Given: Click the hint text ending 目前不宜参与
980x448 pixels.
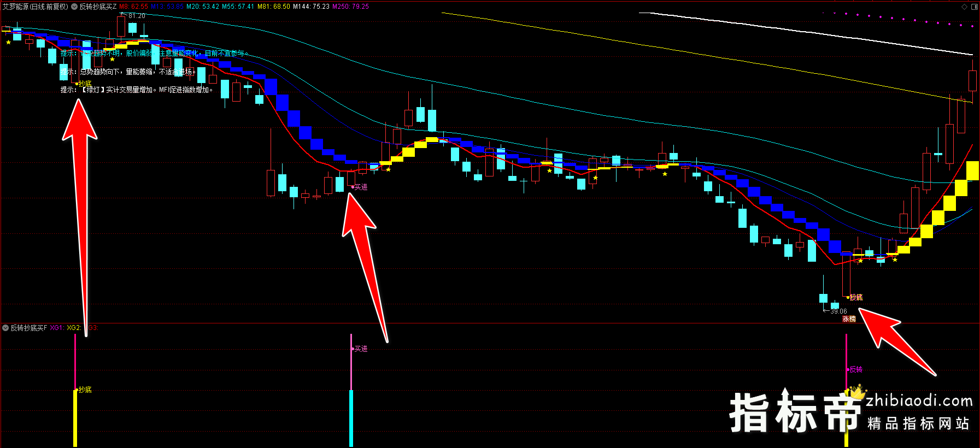Looking at the screenshot, I should point(155,53).
